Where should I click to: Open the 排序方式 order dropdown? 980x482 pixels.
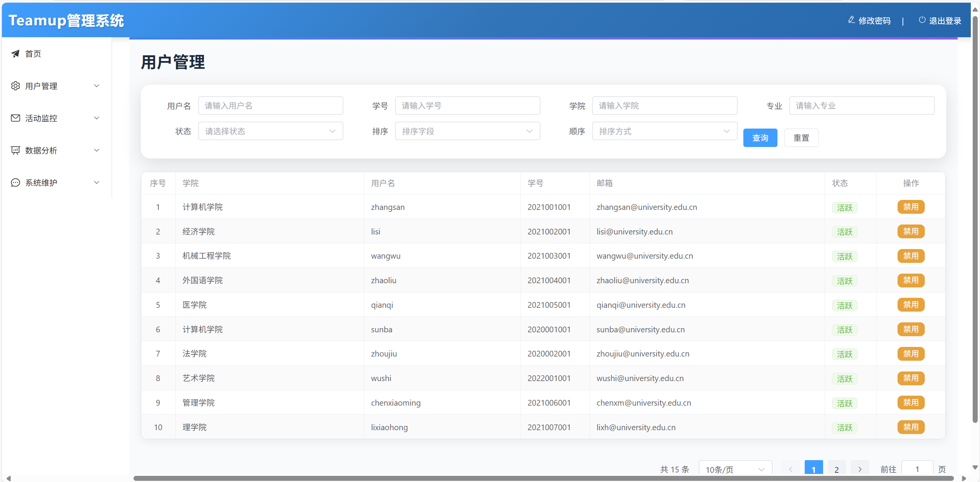664,131
